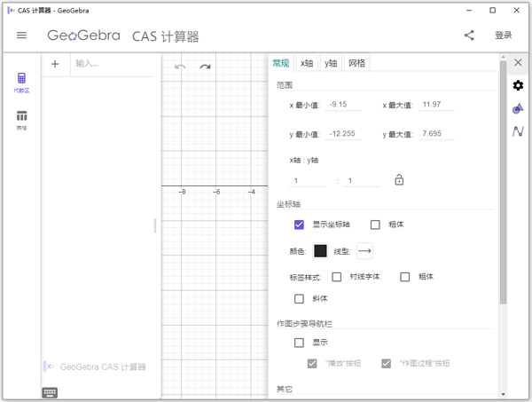
Task: Check 衬线字体 label style checkbox
Action: coord(337,277)
